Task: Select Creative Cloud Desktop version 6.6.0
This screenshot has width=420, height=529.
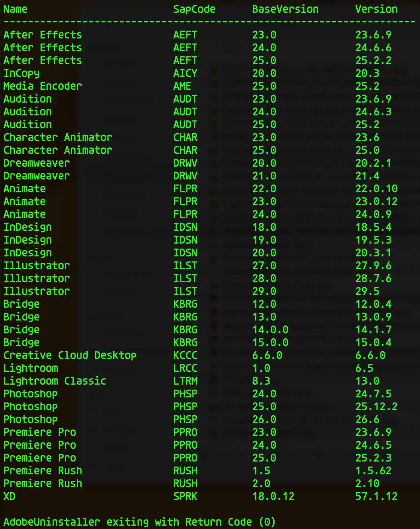Action: 370,355
